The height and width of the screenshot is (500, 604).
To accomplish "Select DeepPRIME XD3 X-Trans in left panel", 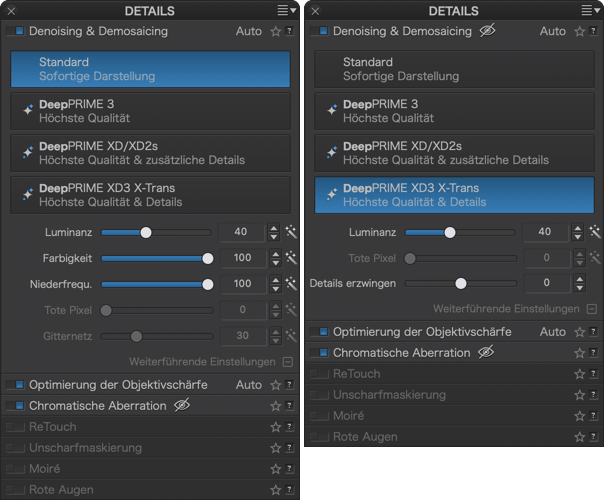I will [150, 195].
